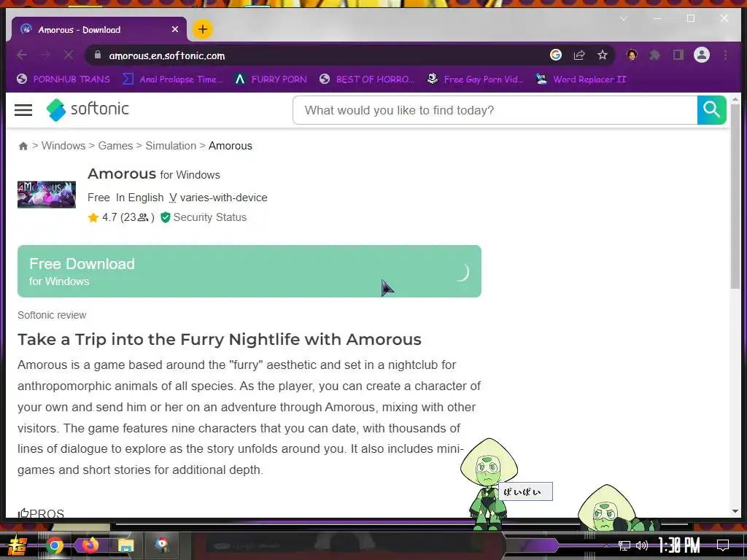Click the 'Take a Trip into the Furry Nightlife' heading
Image resolution: width=747 pixels, height=560 pixels.
tap(220, 340)
